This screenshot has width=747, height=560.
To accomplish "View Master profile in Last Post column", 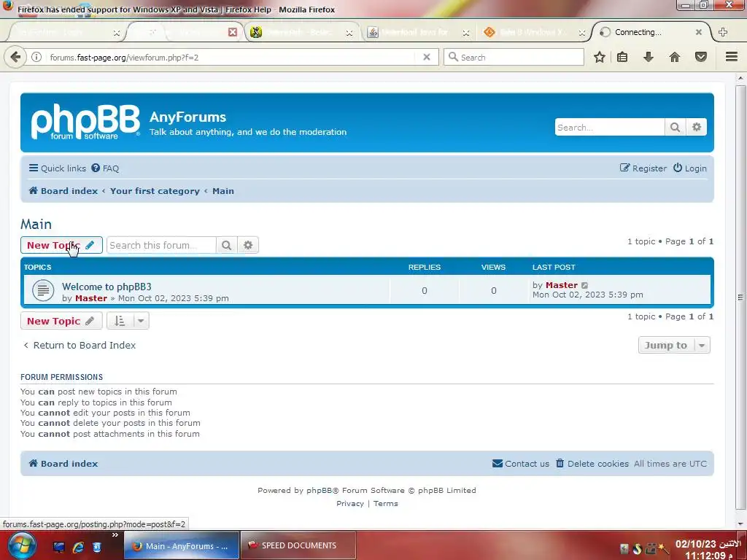I will [561, 285].
